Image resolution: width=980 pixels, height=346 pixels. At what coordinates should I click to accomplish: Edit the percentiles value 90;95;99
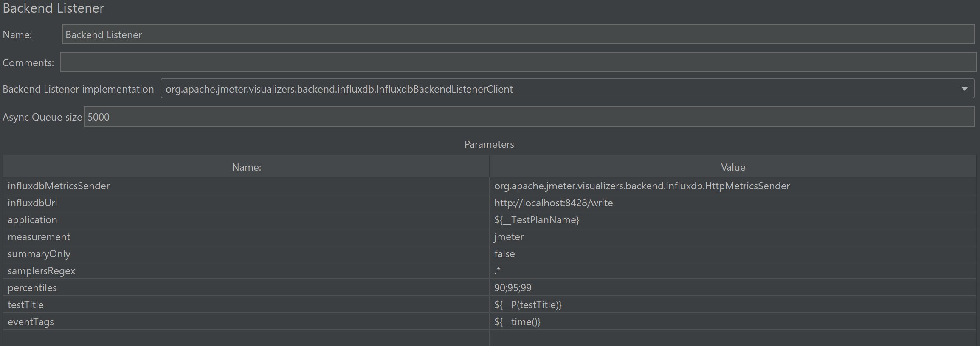click(x=513, y=288)
